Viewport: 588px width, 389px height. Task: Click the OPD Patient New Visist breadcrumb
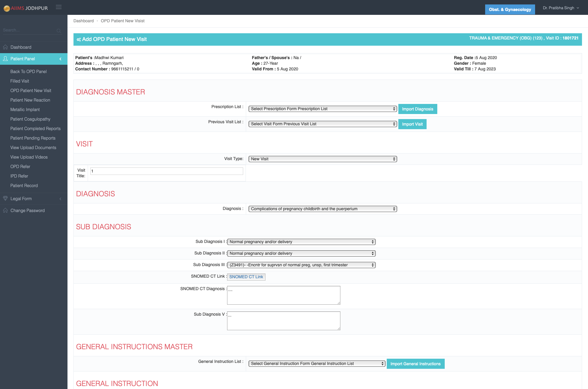point(122,21)
